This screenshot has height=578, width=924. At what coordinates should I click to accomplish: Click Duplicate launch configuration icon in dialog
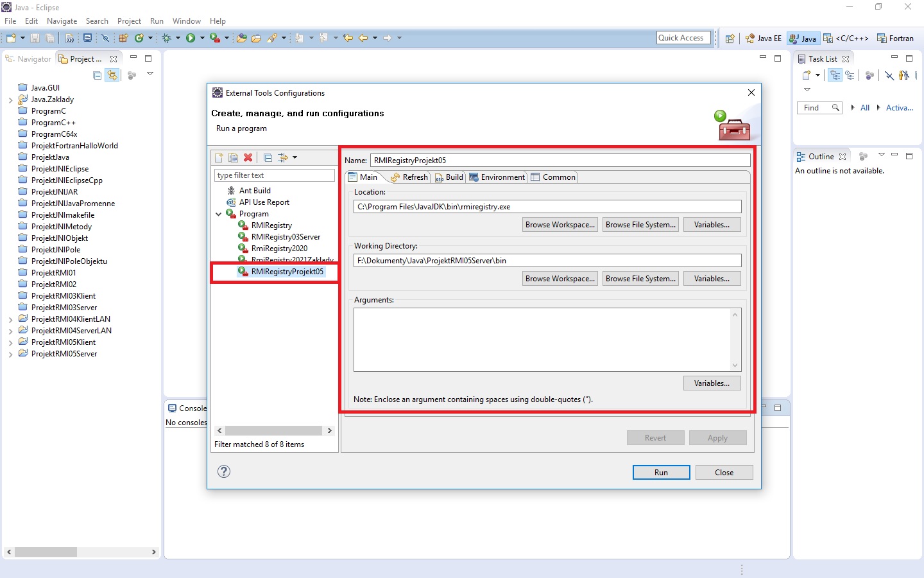pos(233,157)
